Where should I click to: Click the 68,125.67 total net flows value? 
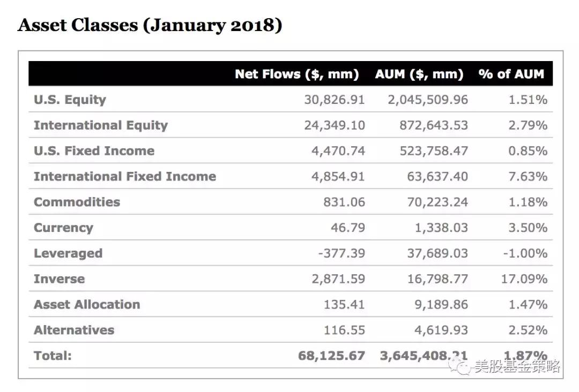coord(331,356)
